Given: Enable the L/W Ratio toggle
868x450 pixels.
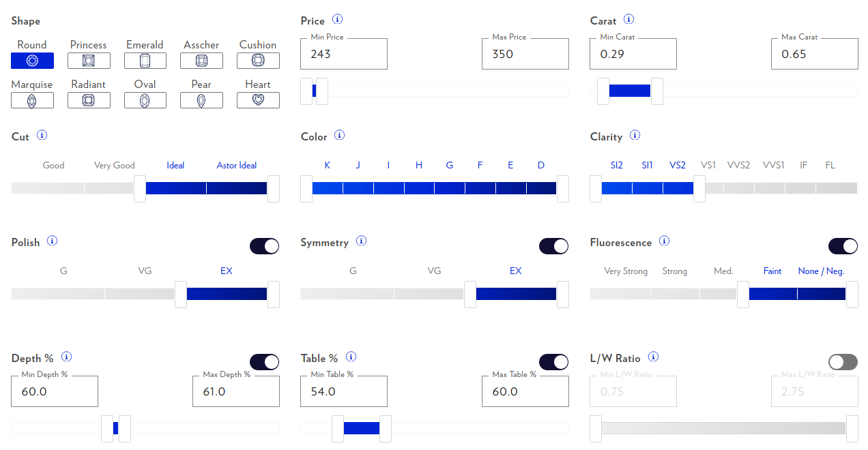Looking at the screenshot, I should click(x=843, y=362).
